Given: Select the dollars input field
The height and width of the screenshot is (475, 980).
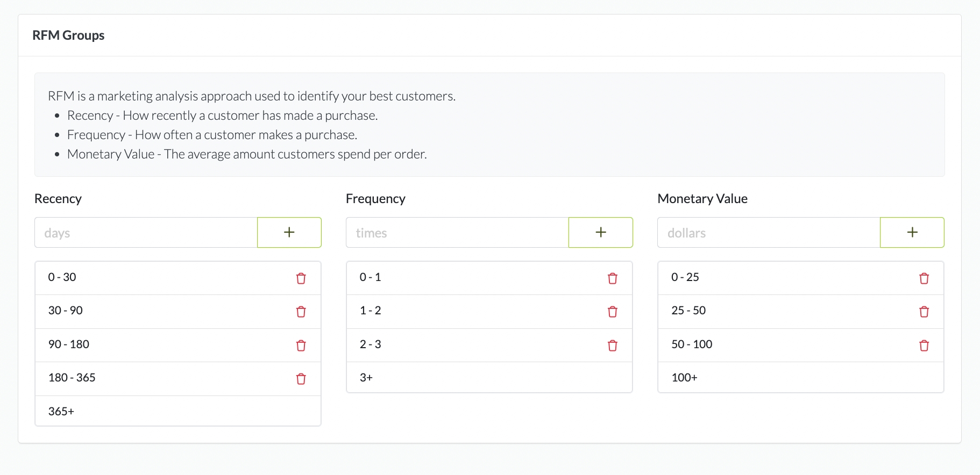Looking at the screenshot, I should point(769,233).
